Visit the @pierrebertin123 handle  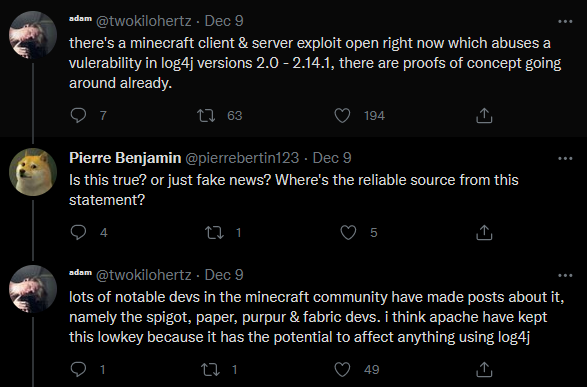242,158
